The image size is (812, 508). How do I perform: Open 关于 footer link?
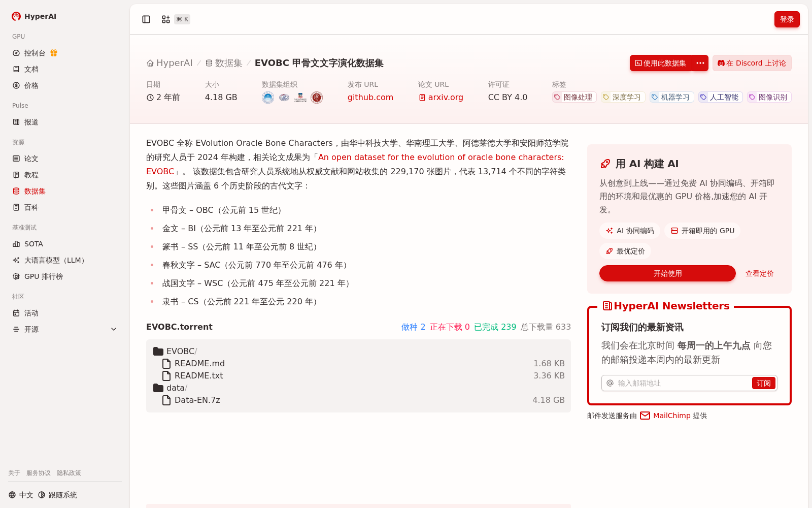pos(14,473)
